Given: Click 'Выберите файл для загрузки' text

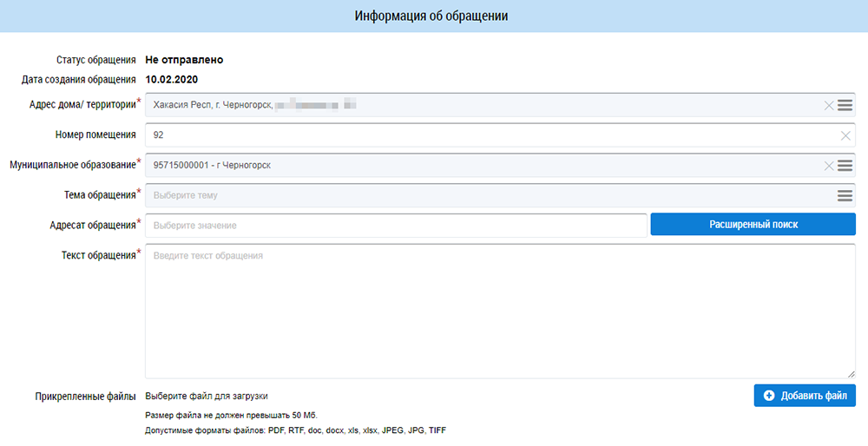Looking at the screenshot, I should [x=207, y=397].
